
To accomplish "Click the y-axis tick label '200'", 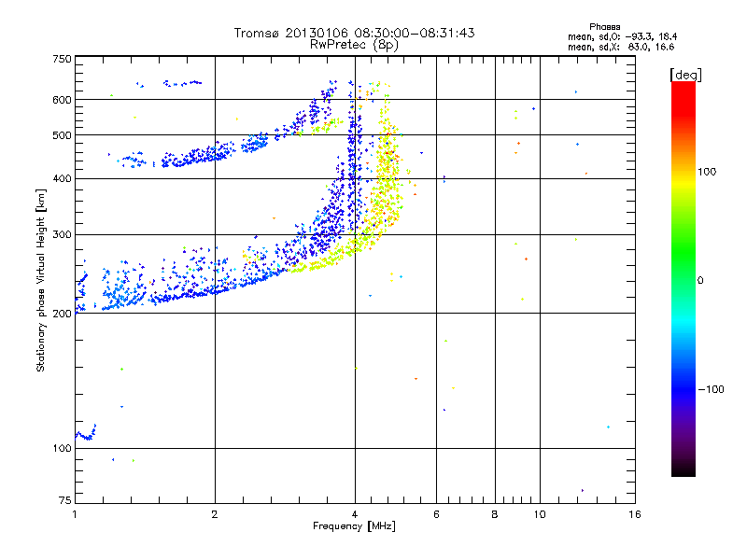I will tap(62, 314).
